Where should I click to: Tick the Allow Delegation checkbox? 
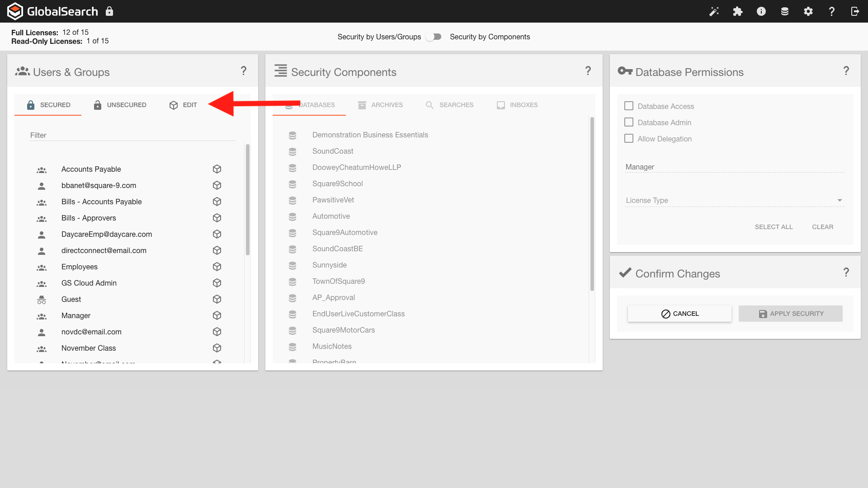pyautogui.click(x=629, y=138)
